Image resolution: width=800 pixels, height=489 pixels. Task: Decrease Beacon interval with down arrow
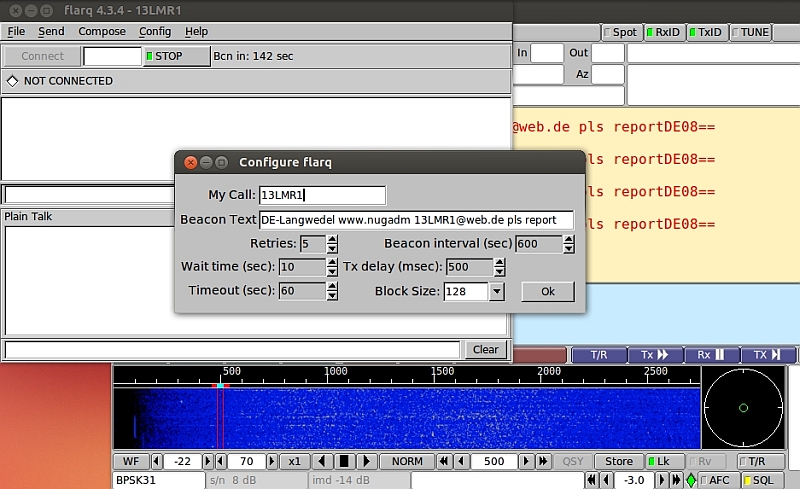point(569,248)
